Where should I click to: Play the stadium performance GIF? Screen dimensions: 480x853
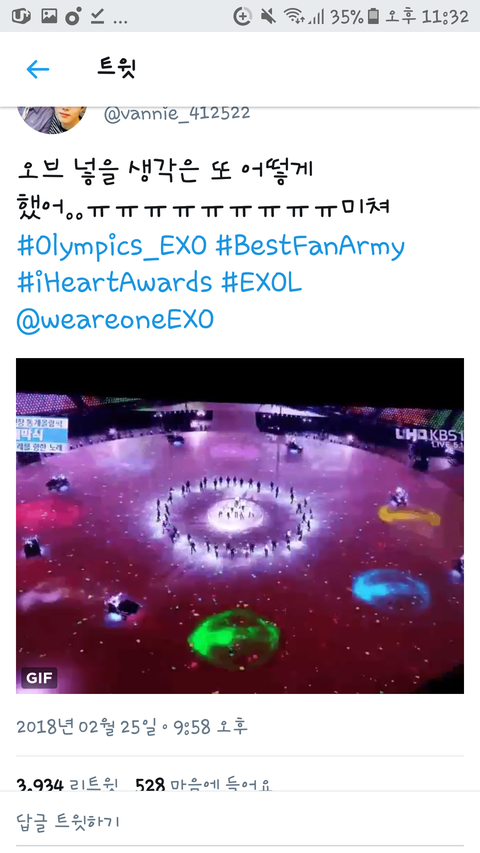tap(240, 526)
